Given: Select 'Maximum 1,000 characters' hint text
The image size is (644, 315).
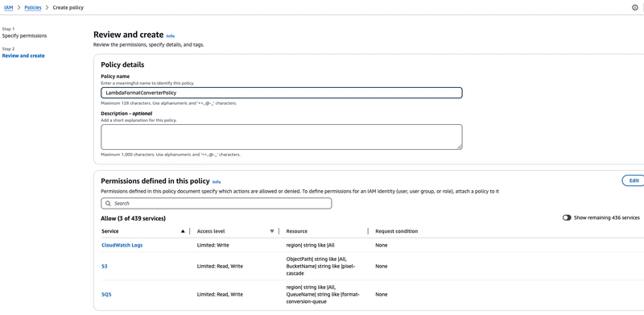Looking at the screenshot, I should pos(171,155).
